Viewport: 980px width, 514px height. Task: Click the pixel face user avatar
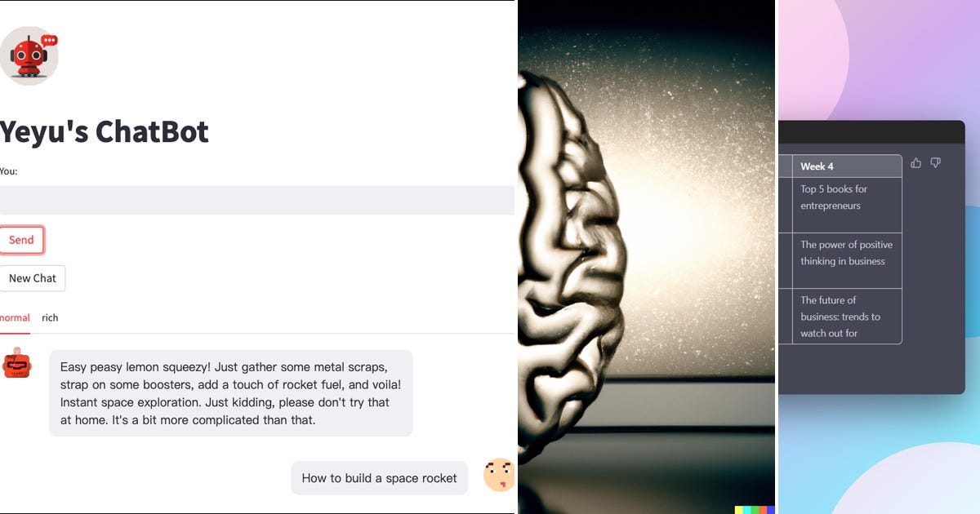(x=498, y=475)
